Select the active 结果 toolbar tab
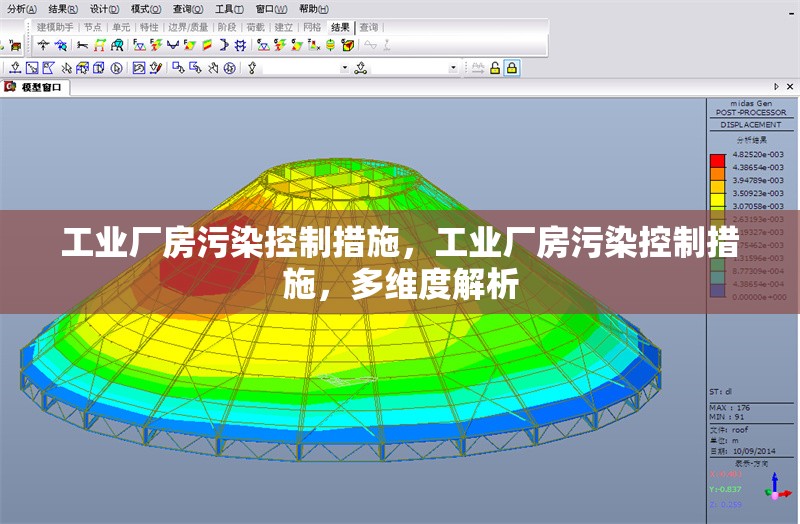Screen dimensions: 800x524 (x=340, y=27)
